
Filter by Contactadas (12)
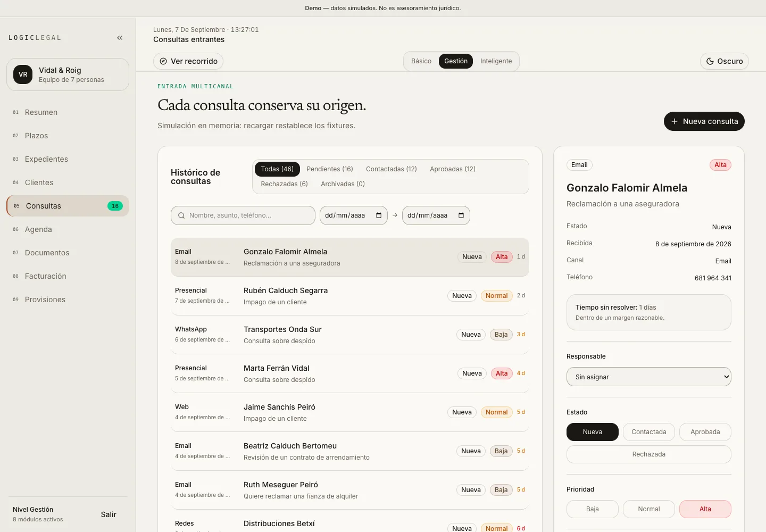point(392,169)
